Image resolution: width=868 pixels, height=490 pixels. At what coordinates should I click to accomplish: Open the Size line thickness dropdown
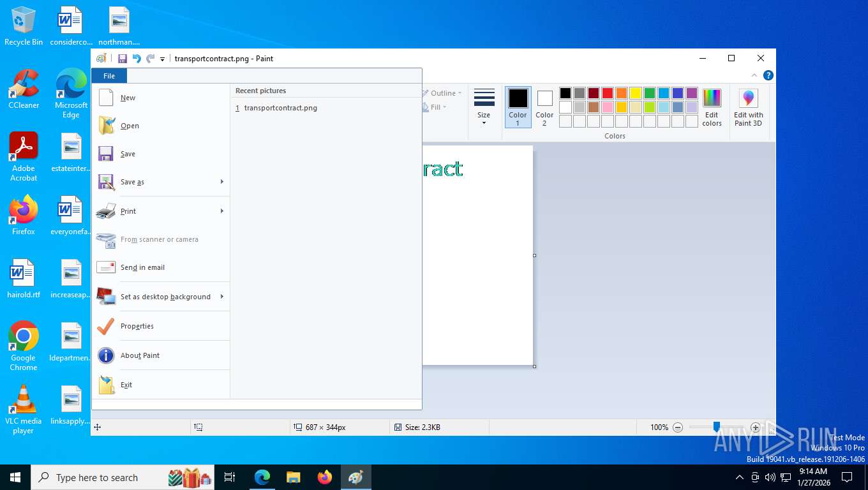[x=484, y=107]
